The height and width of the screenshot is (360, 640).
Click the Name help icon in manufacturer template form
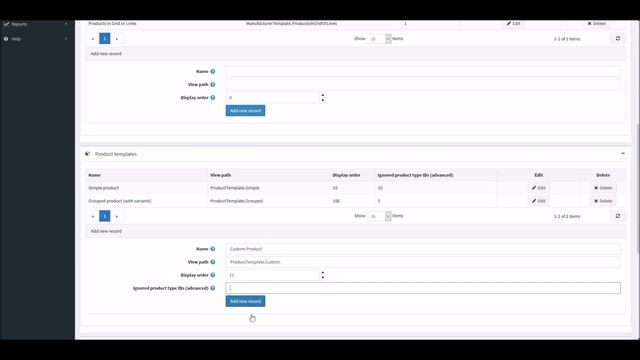click(x=213, y=71)
